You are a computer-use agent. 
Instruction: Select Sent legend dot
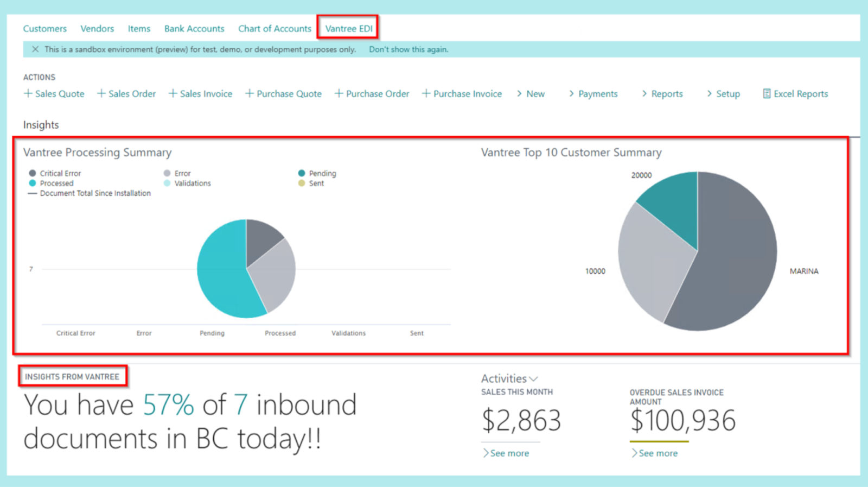(302, 183)
